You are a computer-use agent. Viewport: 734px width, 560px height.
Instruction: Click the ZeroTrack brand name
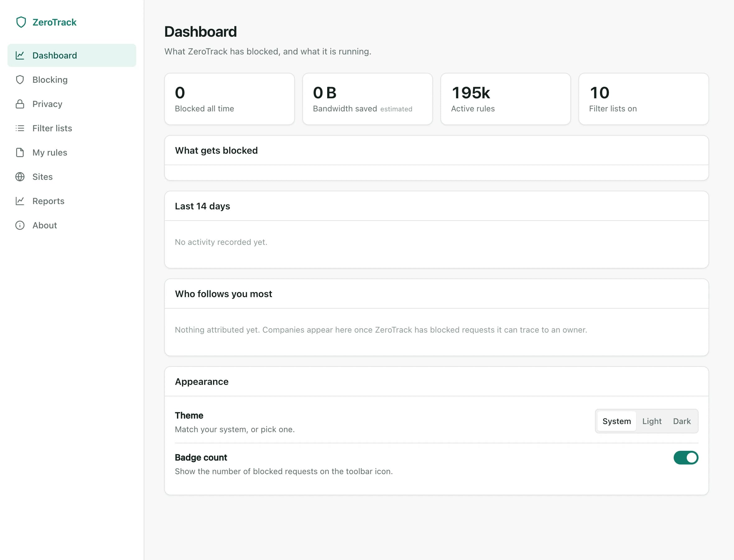(x=54, y=22)
